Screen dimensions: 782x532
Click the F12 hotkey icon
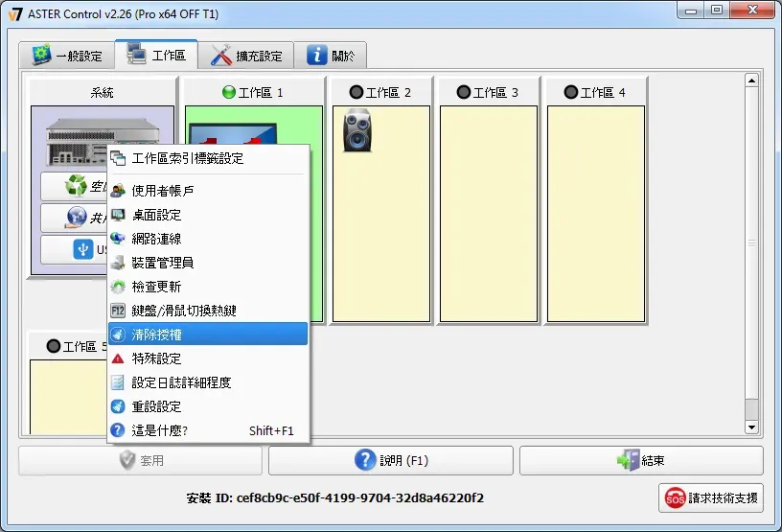[118, 311]
